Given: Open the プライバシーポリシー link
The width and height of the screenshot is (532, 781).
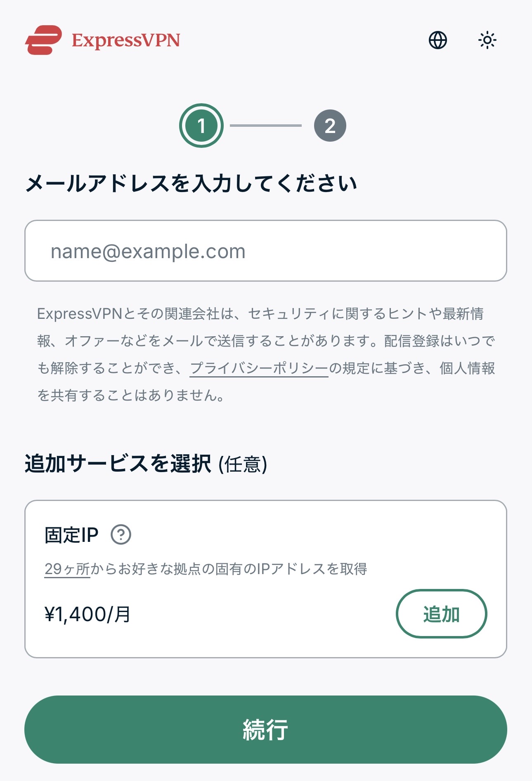Looking at the screenshot, I should (259, 368).
